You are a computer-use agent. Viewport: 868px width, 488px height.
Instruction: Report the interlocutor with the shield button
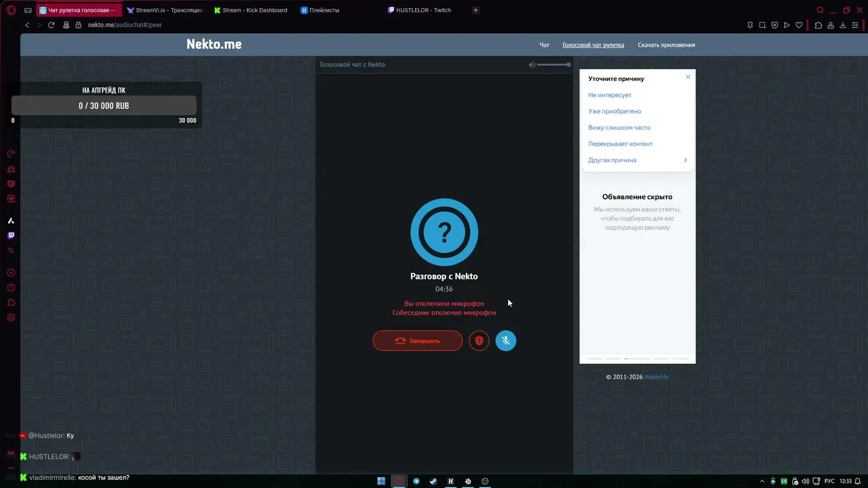(479, 341)
